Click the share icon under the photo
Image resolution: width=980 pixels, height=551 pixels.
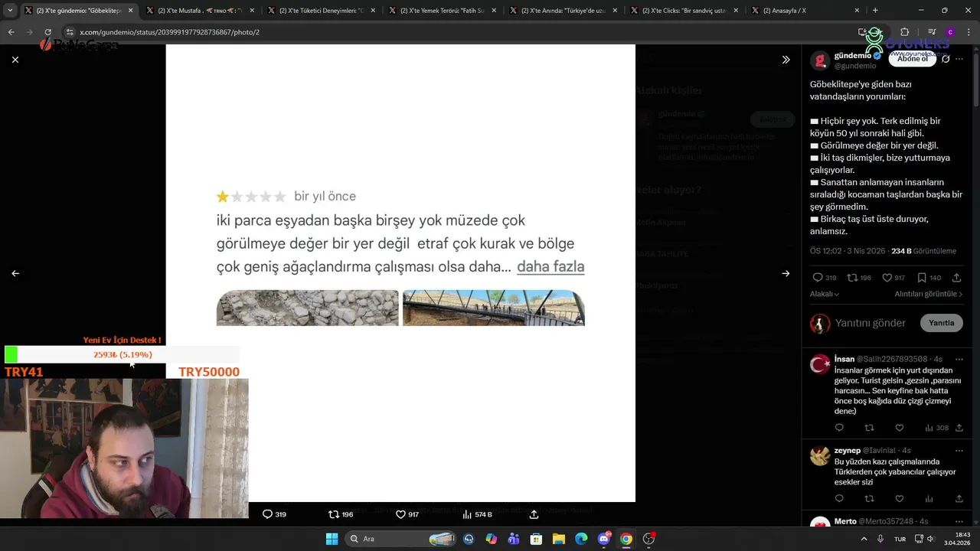534,514
